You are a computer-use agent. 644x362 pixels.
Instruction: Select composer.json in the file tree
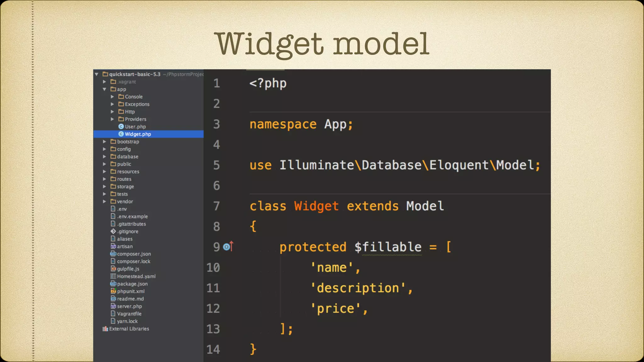134,254
